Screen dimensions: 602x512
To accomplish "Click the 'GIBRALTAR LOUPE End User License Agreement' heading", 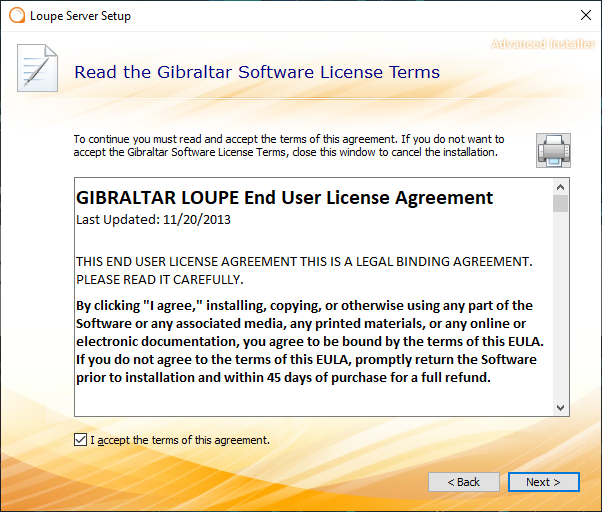I will 284,198.
